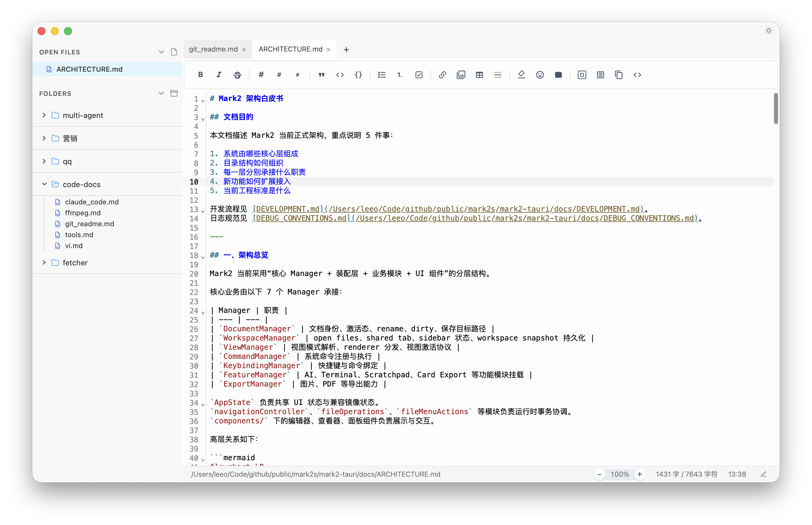Open a new tab with plus button
This screenshot has width=812, height=525.
tap(346, 50)
